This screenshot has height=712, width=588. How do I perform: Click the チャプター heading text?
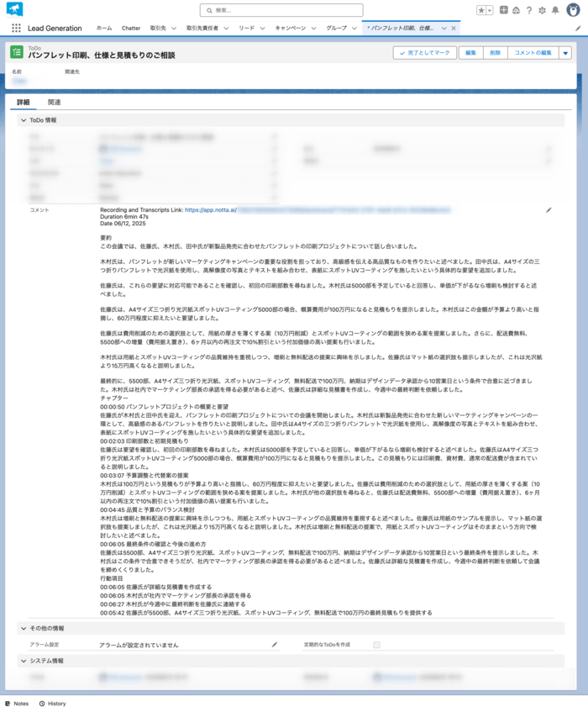(114, 398)
